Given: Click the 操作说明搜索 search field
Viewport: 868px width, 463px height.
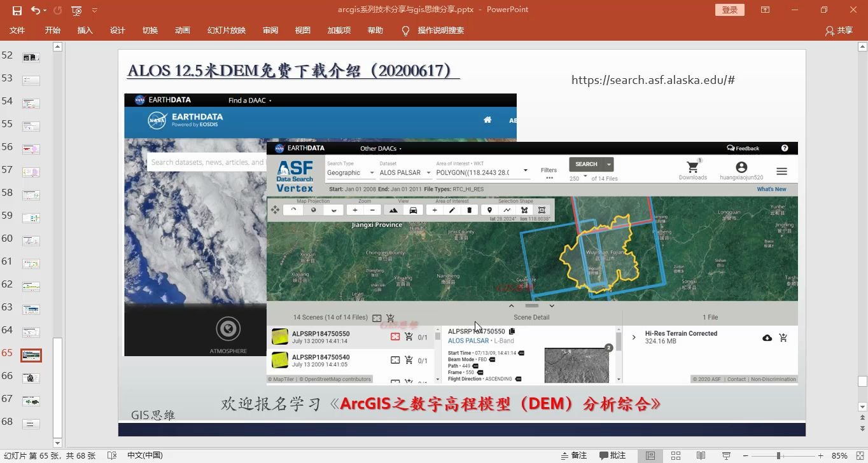Looking at the screenshot, I should click(x=440, y=31).
